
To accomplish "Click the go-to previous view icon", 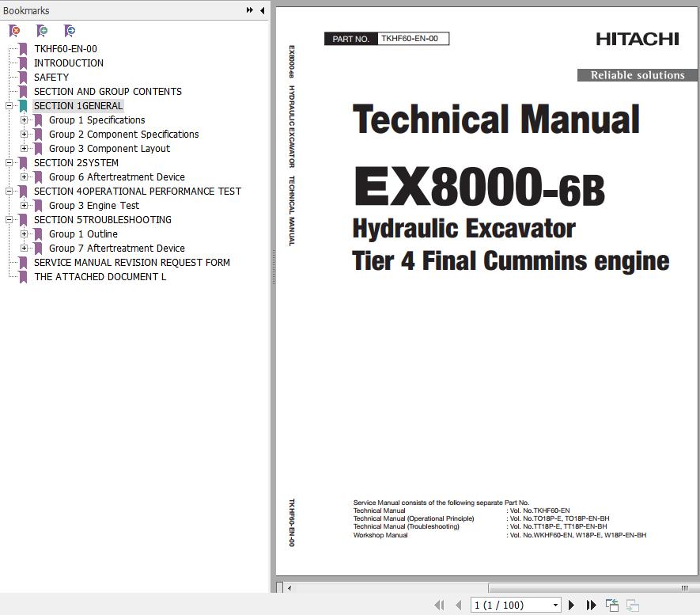I will pyautogui.click(x=612, y=606).
